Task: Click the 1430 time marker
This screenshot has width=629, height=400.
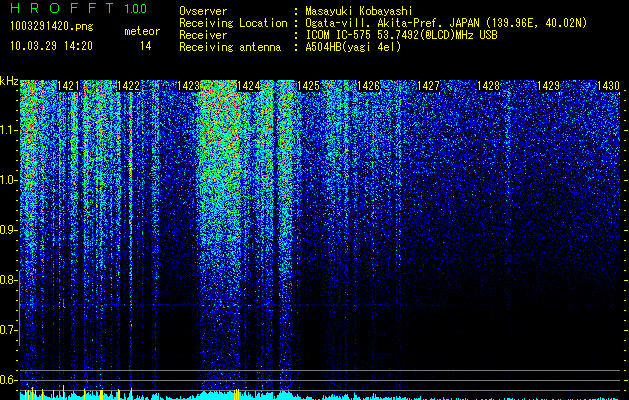Action: point(608,86)
